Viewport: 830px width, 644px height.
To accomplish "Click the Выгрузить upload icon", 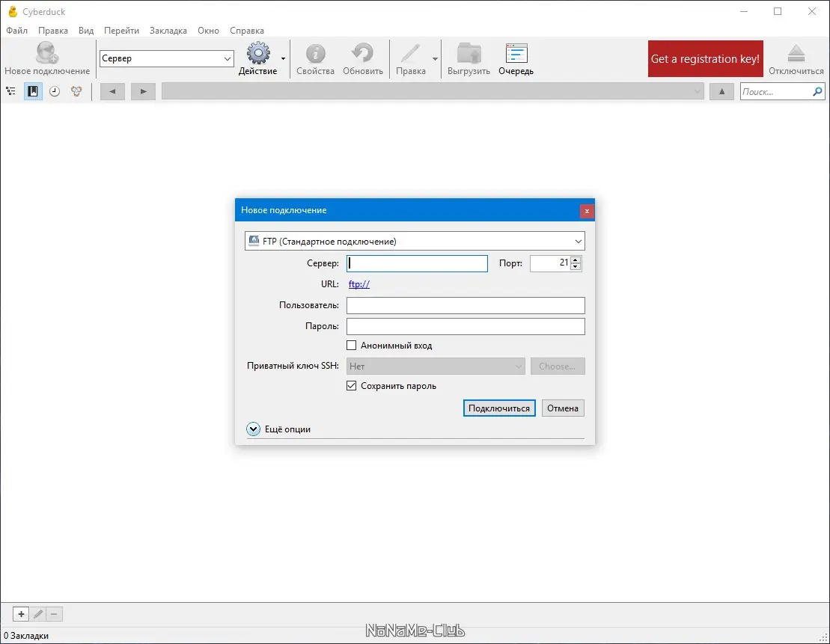I will click(469, 53).
